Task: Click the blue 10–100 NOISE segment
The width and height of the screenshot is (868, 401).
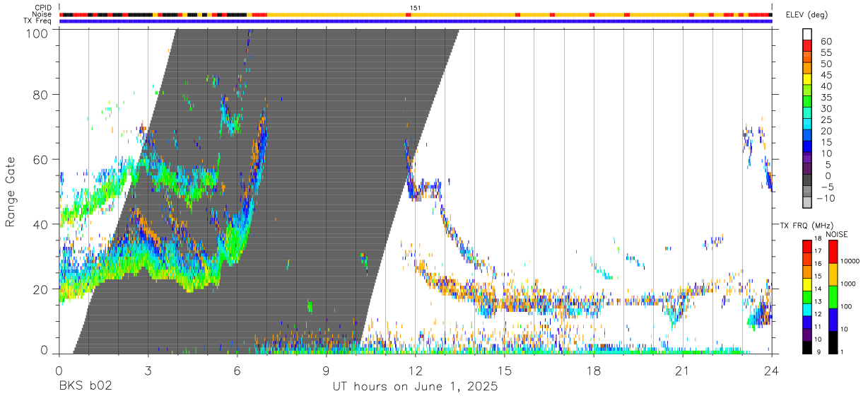Action: click(833, 319)
